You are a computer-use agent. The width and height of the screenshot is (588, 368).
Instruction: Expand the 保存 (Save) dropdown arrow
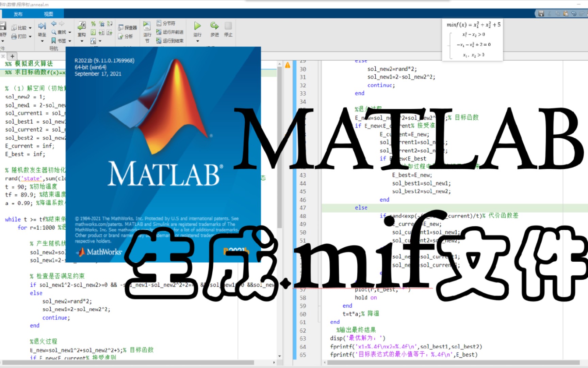coord(2,41)
